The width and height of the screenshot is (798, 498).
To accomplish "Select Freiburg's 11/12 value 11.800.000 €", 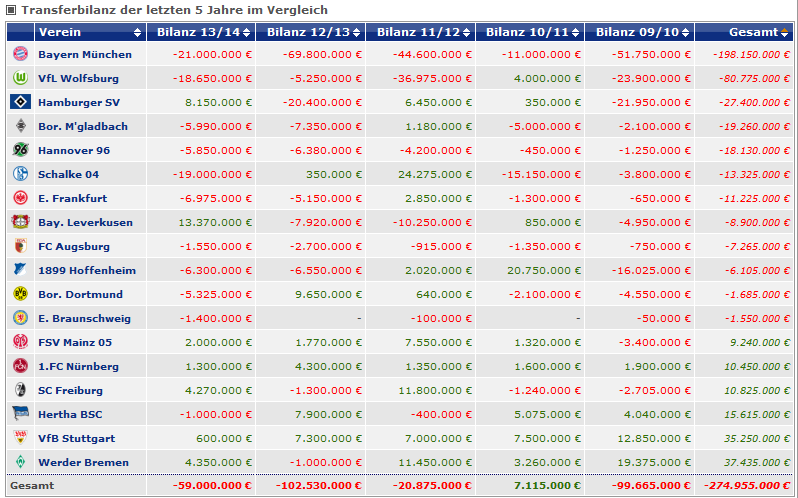I will point(435,390).
